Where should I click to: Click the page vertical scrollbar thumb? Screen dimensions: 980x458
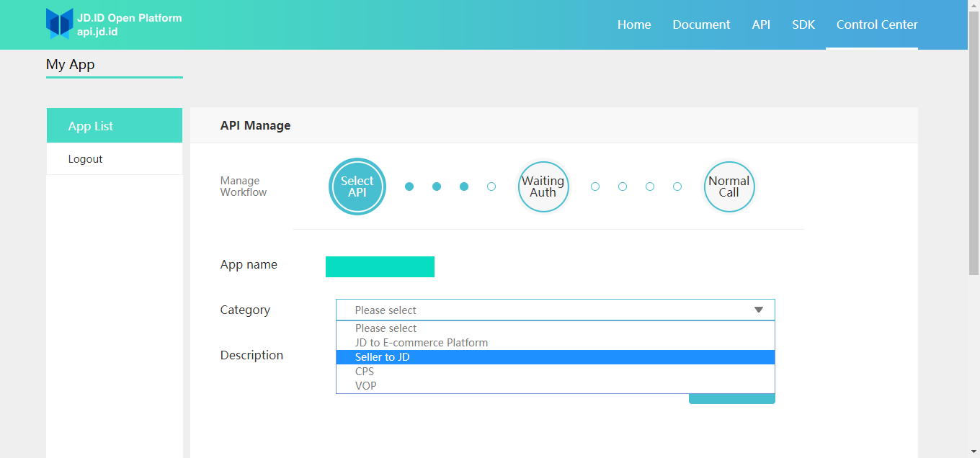tap(974, 144)
